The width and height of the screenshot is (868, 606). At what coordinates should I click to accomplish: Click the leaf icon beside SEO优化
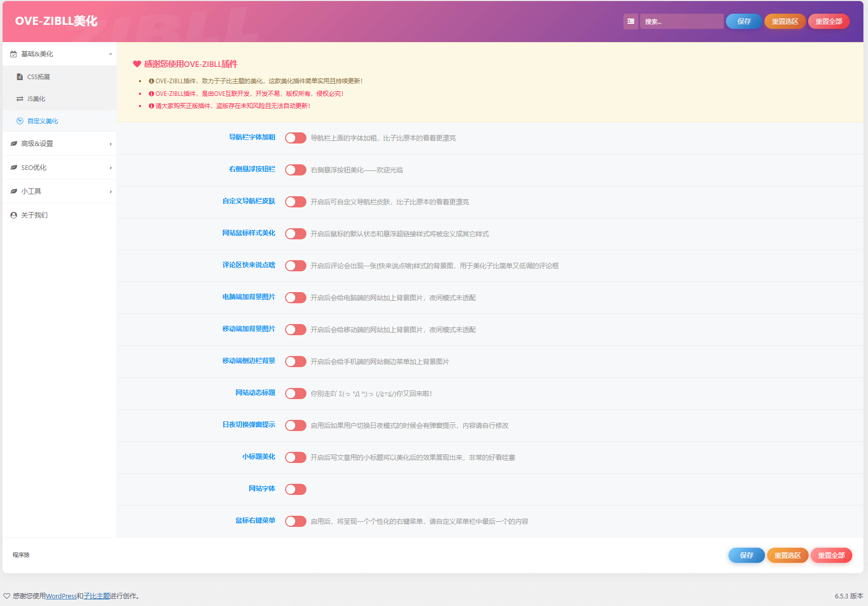14,167
